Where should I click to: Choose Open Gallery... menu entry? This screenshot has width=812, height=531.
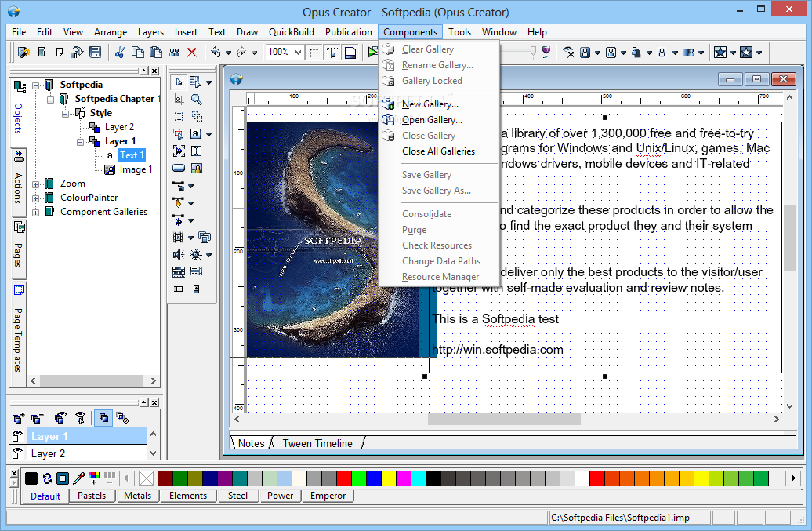(439, 120)
